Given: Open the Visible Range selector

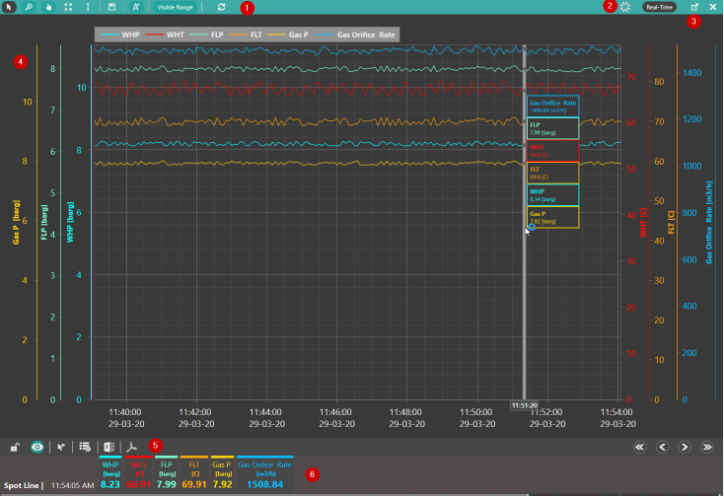Looking at the screenshot, I should click(175, 7).
